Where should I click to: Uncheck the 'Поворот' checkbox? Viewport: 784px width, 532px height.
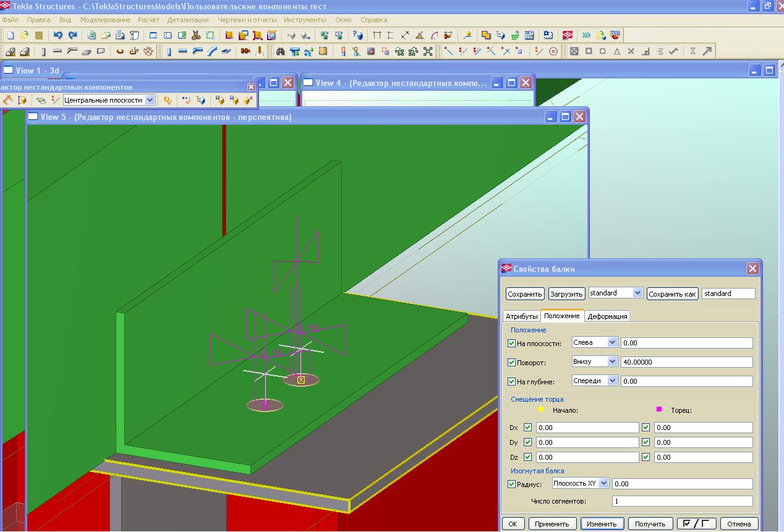[511, 362]
